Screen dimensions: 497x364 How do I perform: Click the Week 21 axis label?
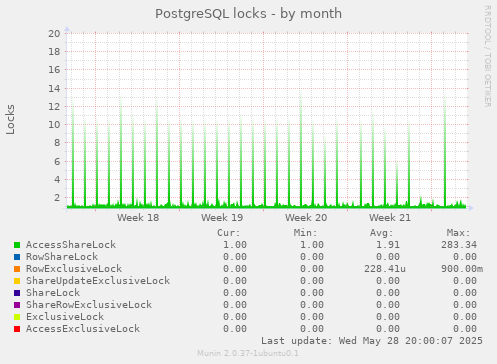coord(390,218)
